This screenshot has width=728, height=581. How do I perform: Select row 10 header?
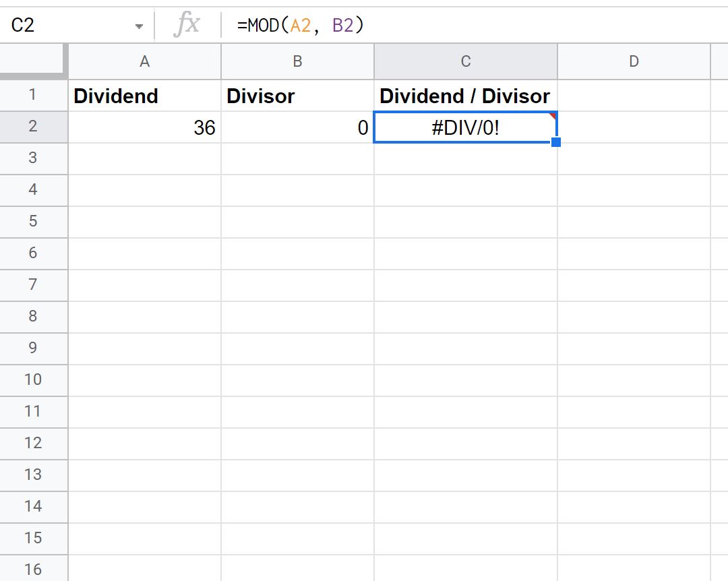point(32,379)
